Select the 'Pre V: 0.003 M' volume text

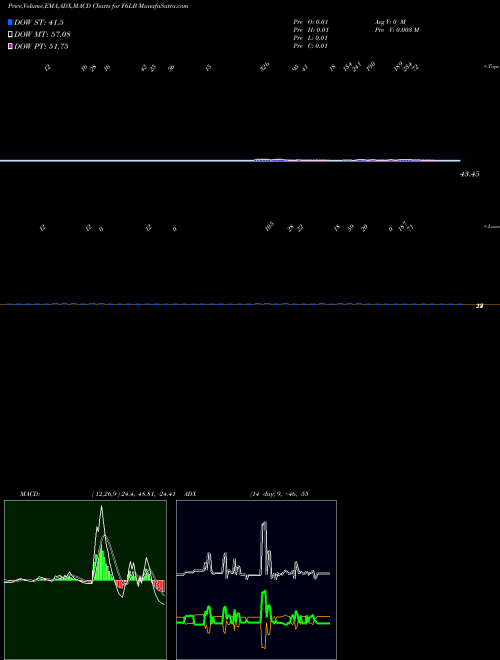(x=397, y=30)
